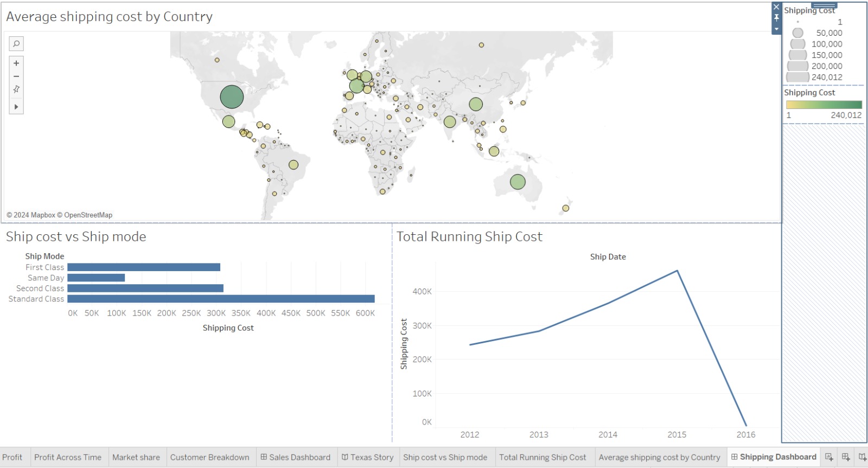Open the Profit Across Time tab
868x468 pixels.
[68, 457]
